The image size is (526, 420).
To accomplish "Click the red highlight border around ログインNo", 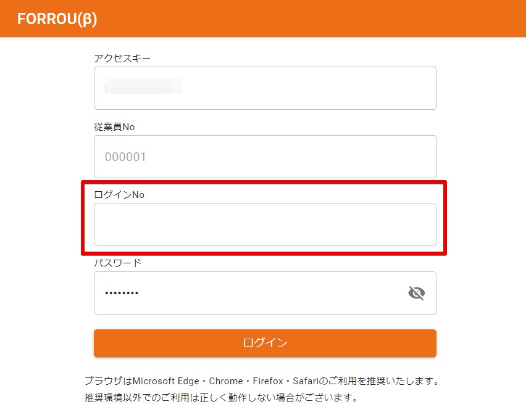I will [x=264, y=183].
